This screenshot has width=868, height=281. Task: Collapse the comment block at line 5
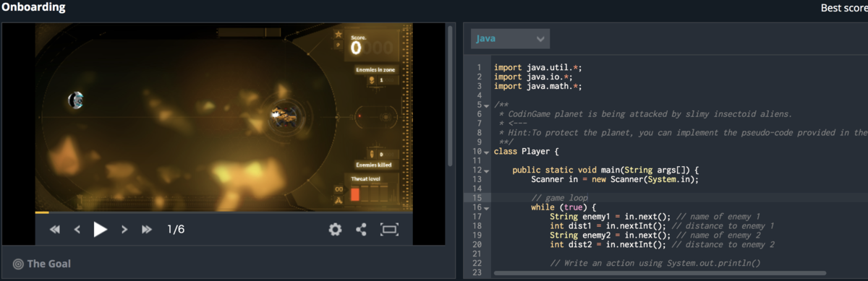tap(486, 105)
